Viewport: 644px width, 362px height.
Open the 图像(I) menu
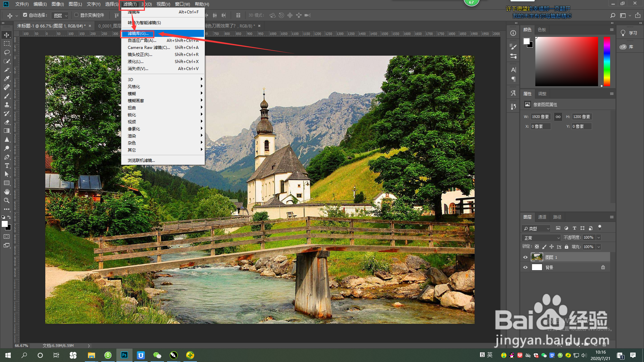click(x=58, y=4)
